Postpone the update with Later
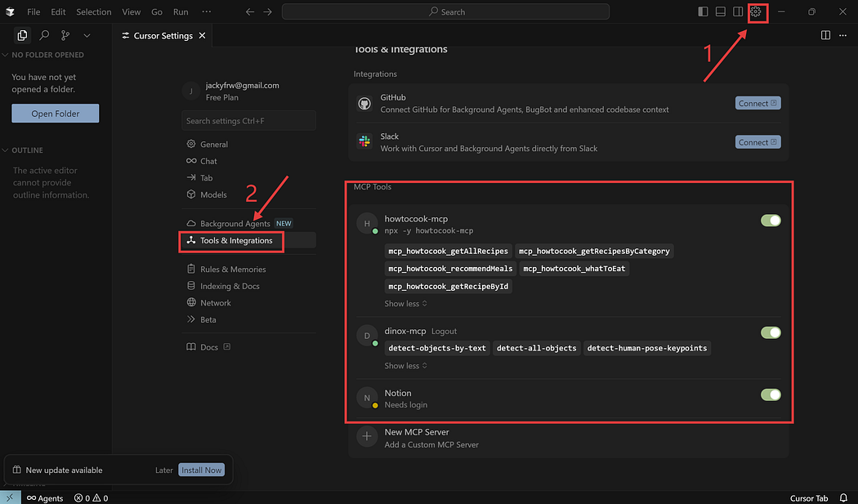 pos(163,470)
